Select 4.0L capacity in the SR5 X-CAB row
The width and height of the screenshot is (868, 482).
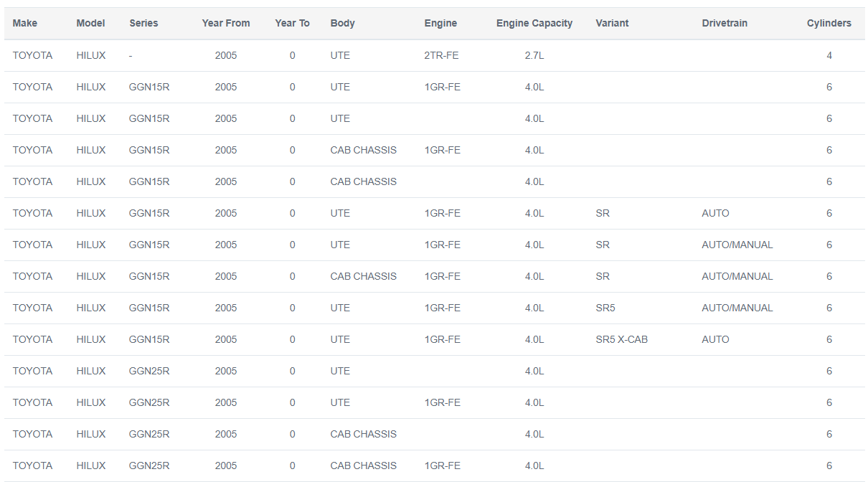click(534, 339)
